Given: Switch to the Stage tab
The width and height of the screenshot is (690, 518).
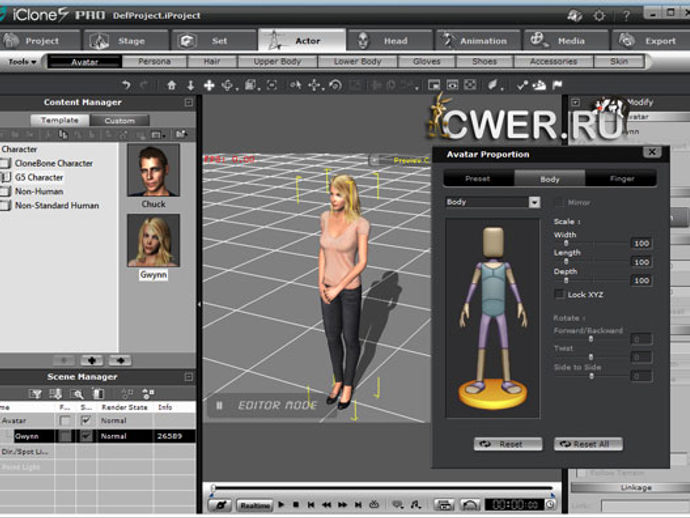Looking at the screenshot, I should pyautogui.click(x=125, y=40).
